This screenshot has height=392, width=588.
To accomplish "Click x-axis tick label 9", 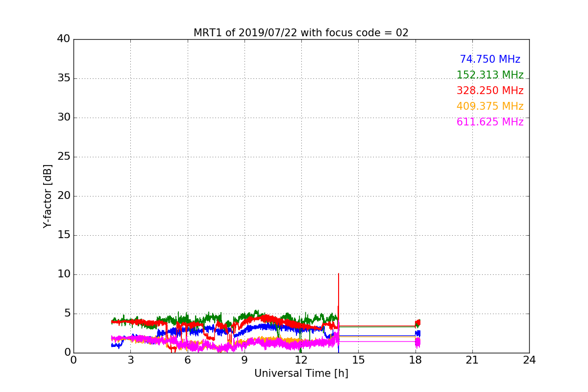I will 245,360.
